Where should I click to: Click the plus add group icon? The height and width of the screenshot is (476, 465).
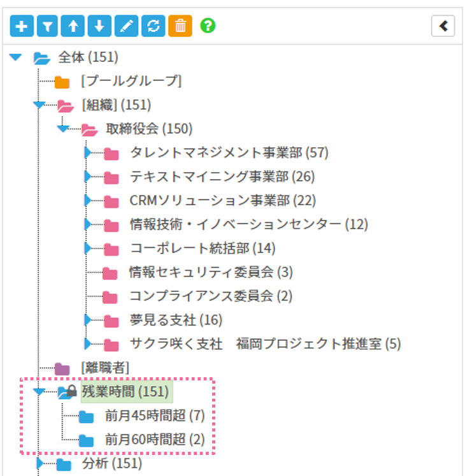point(22,26)
